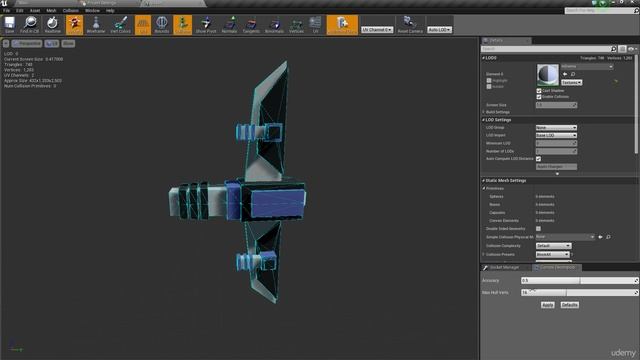Toggle the Grid display icon
640x360 pixels.
click(143, 24)
